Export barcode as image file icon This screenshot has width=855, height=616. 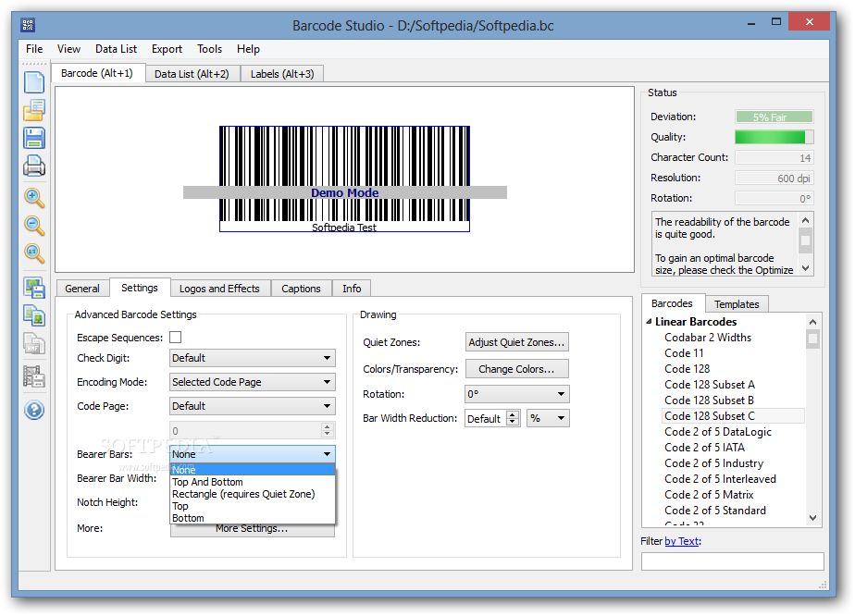point(34,288)
